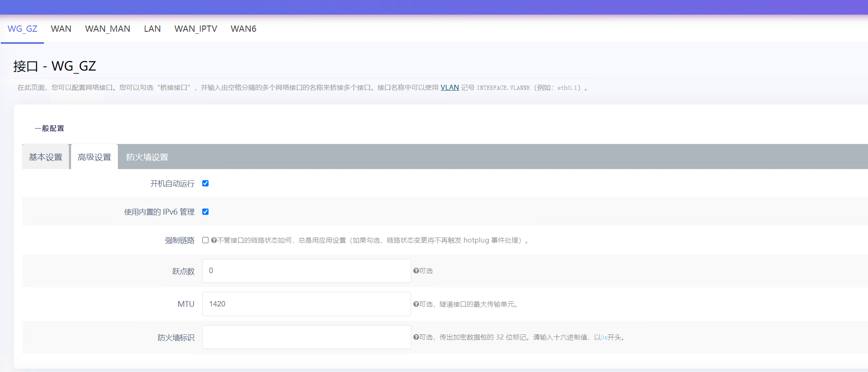Select the 高级设置 tab

tap(94, 157)
